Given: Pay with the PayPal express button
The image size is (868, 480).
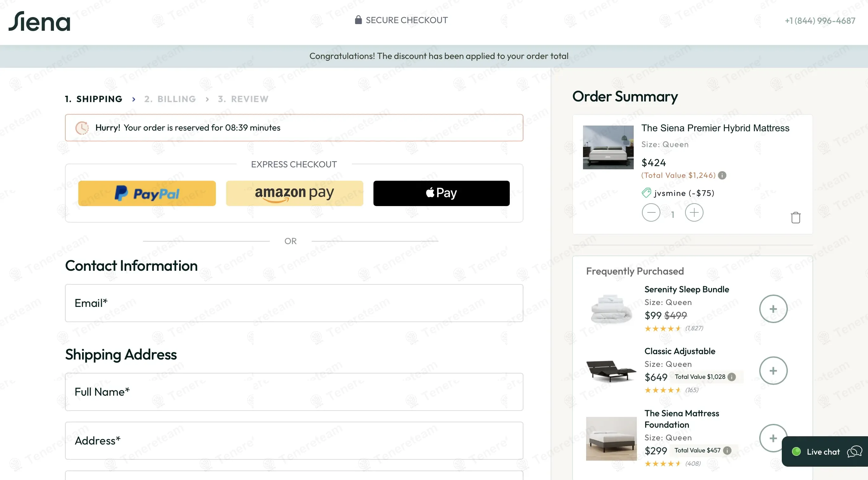Looking at the screenshot, I should (147, 193).
